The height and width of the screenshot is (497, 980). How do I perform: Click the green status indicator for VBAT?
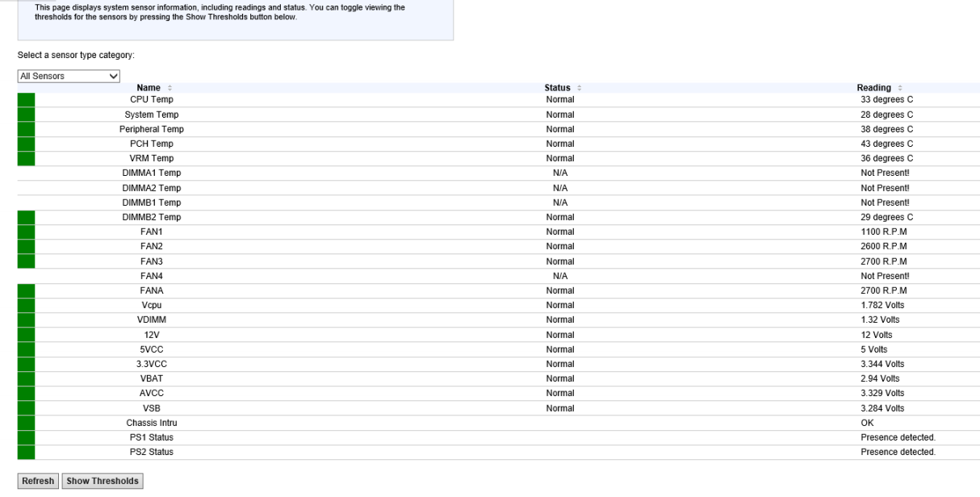(27, 378)
